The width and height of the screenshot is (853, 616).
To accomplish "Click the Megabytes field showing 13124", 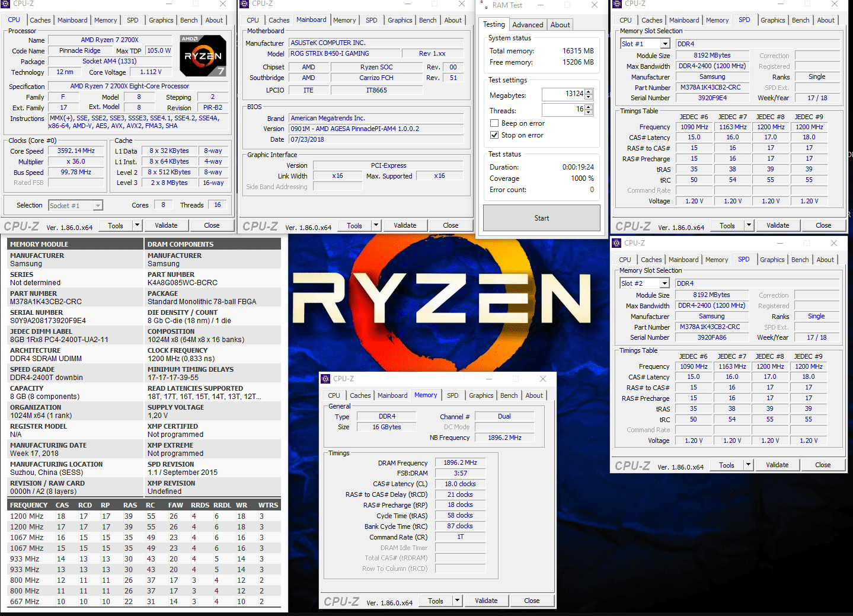I will (563, 94).
